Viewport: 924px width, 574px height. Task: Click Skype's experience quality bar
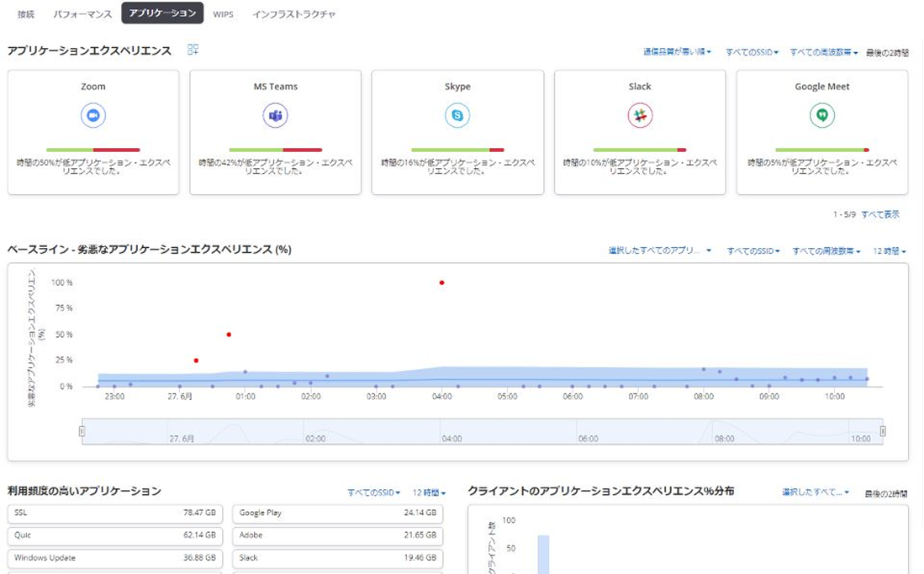pyautogui.click(x=457, y=150)
